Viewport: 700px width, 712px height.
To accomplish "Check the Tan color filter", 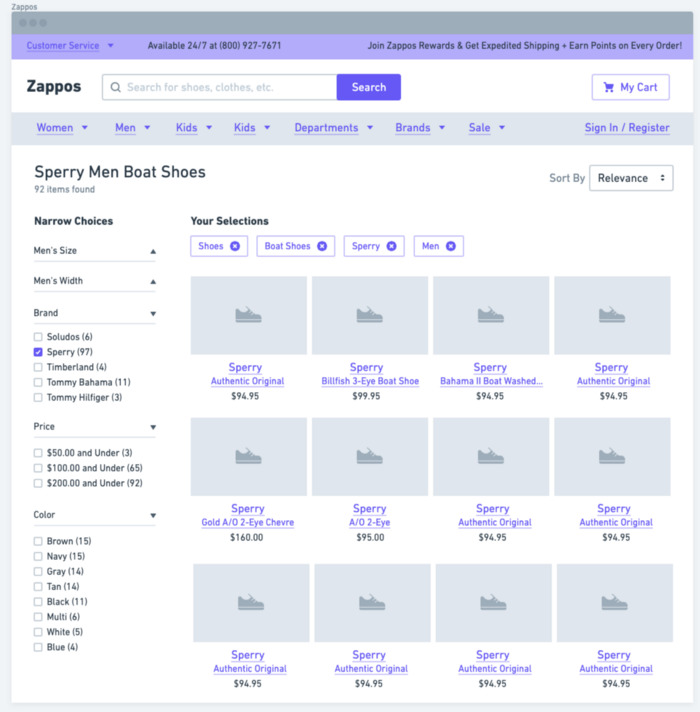I will tap(38, 587).
